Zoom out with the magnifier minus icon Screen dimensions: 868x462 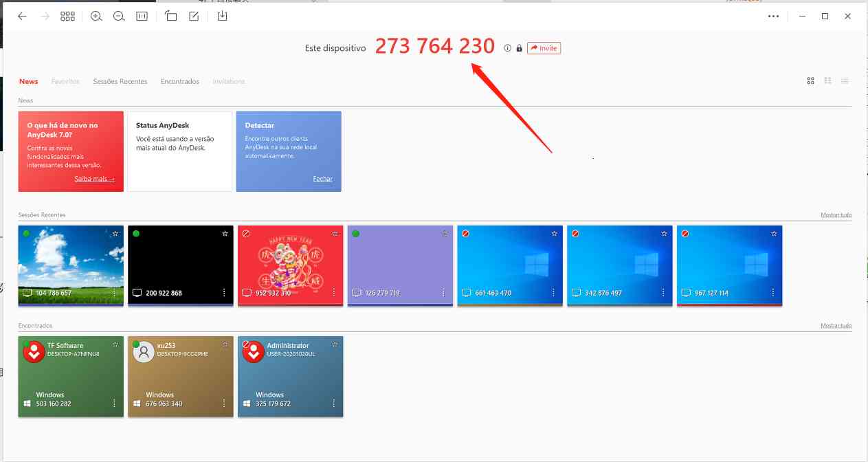pyautogui.click(x=119, y=16)
